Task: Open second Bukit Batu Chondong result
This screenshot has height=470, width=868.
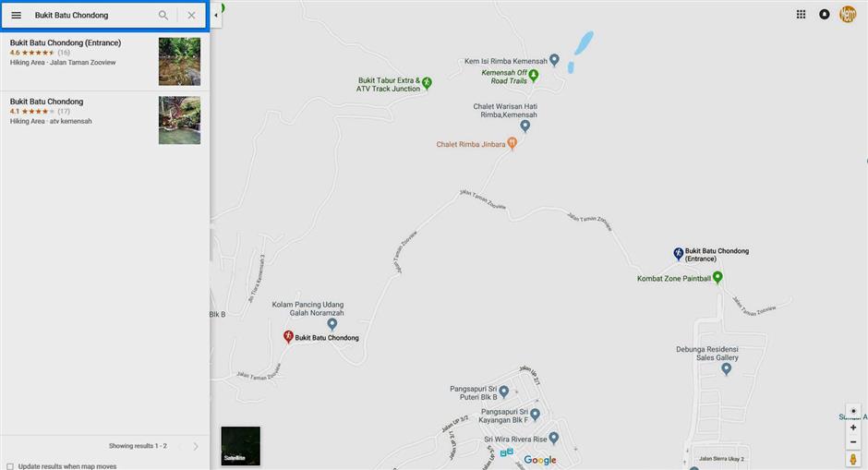Action: [104, 120]
